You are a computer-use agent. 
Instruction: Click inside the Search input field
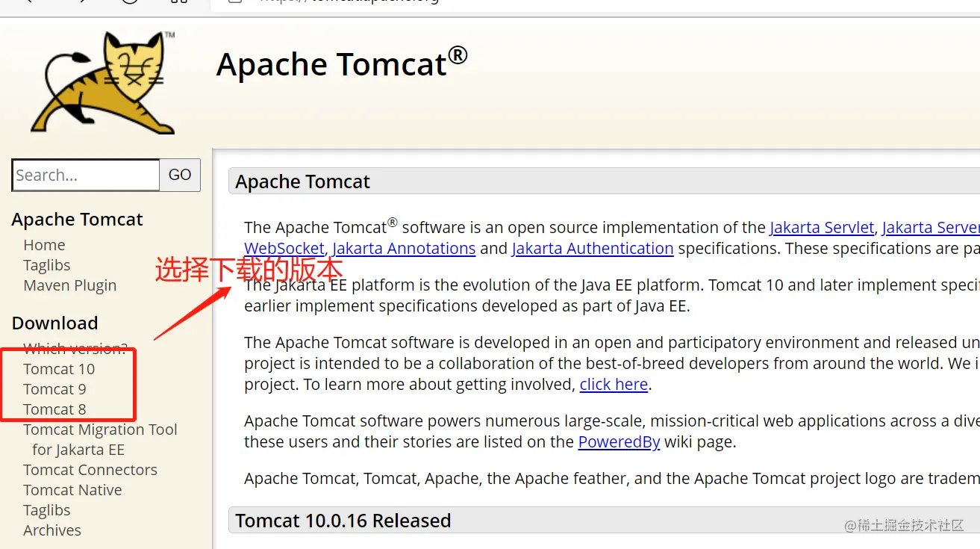click(x=86, y=175)
